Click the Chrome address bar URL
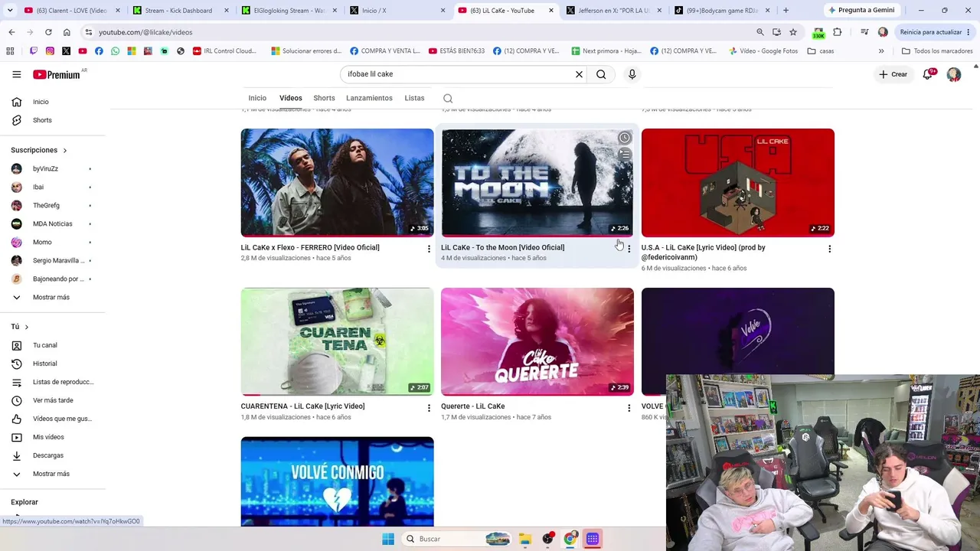 click(145, 32)
